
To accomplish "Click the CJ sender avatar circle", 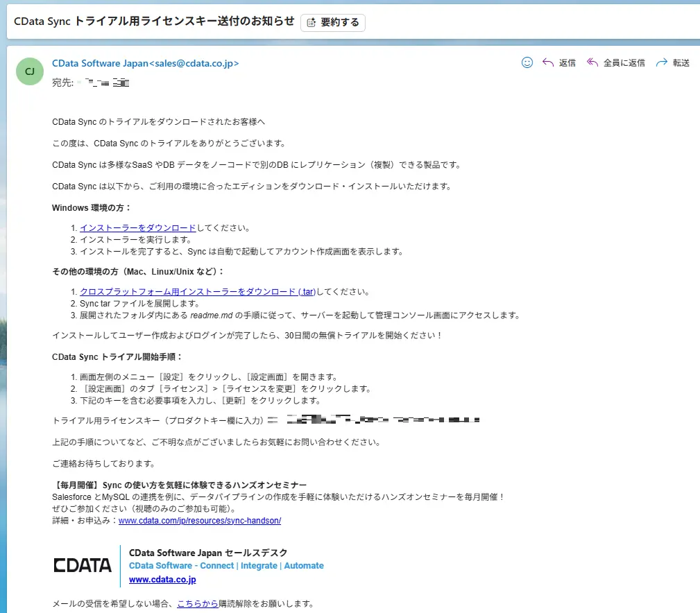I will pos(30,71).
